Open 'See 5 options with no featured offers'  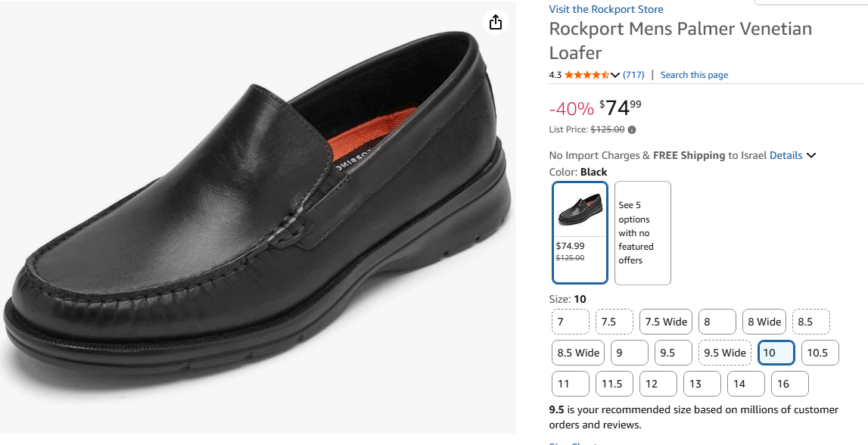pyautogui.click(x=642, y=232)
